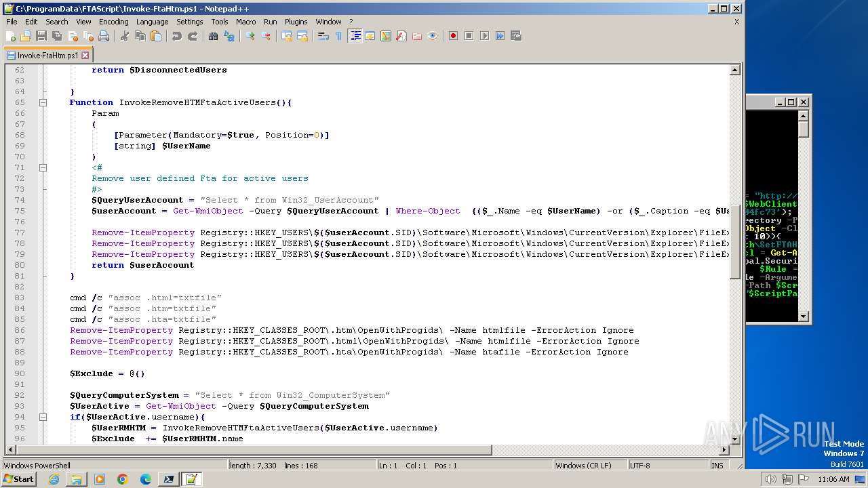Viewport: 868px width, 488px height.
Task: Create a new document via toolbar icon
Action: coord(11,36)
